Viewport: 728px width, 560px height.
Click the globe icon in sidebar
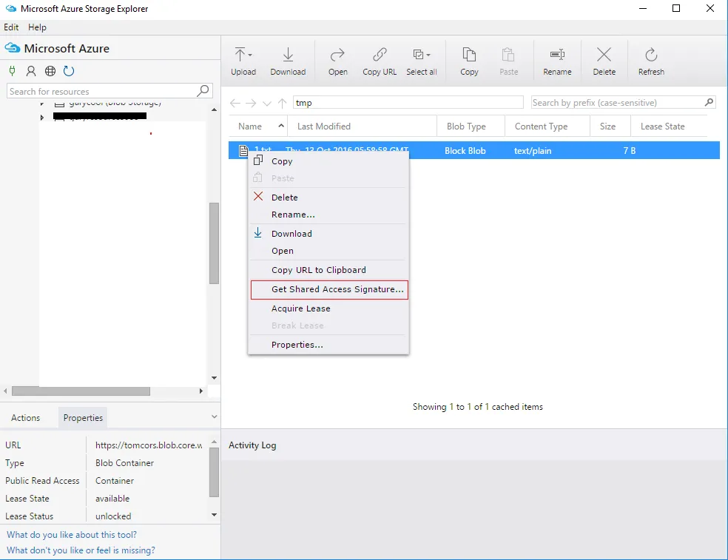pos(50,71)
